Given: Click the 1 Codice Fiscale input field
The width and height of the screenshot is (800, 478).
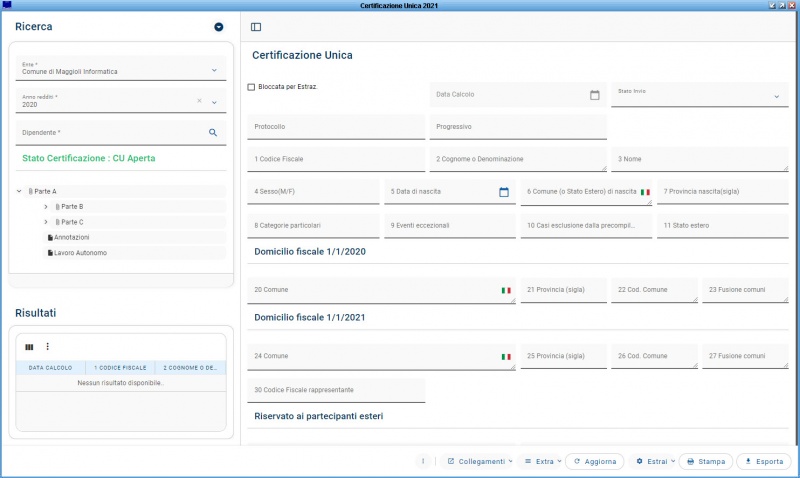Looking at the screenshot, I should pos(336,159).
